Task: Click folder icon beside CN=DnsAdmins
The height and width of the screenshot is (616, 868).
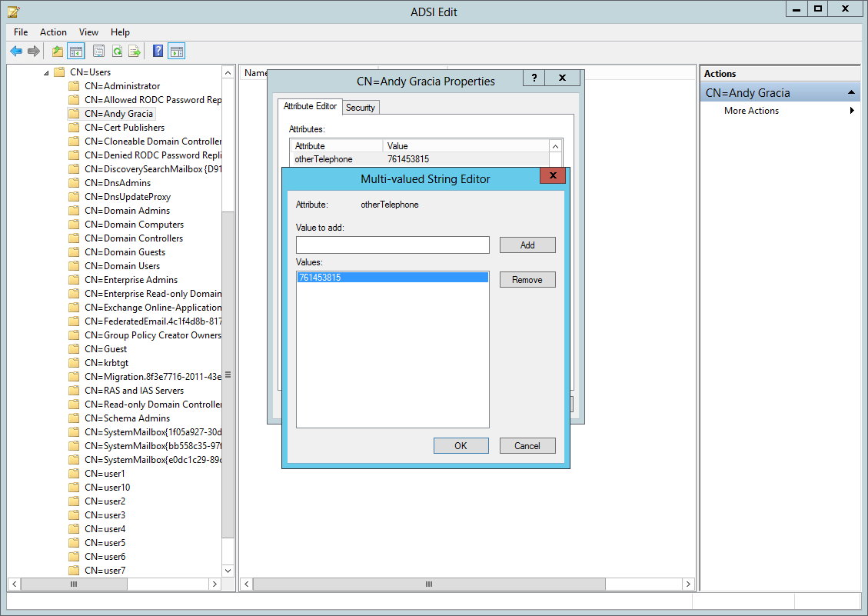Action: (74, 183)
